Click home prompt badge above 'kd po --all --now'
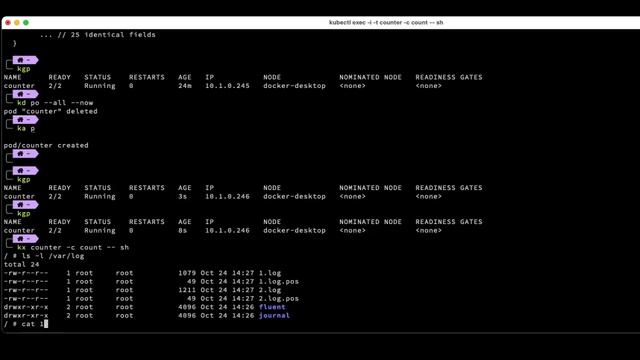Image resolution: width=640 pixels, height=360 pixels. point(25,94)
